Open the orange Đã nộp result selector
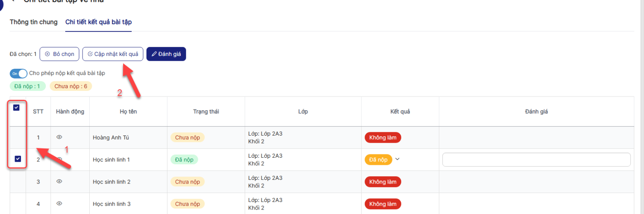 [378, 160]
